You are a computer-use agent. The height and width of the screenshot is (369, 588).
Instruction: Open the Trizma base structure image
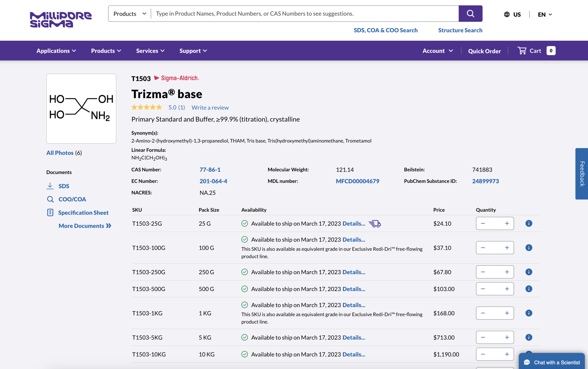81,109
